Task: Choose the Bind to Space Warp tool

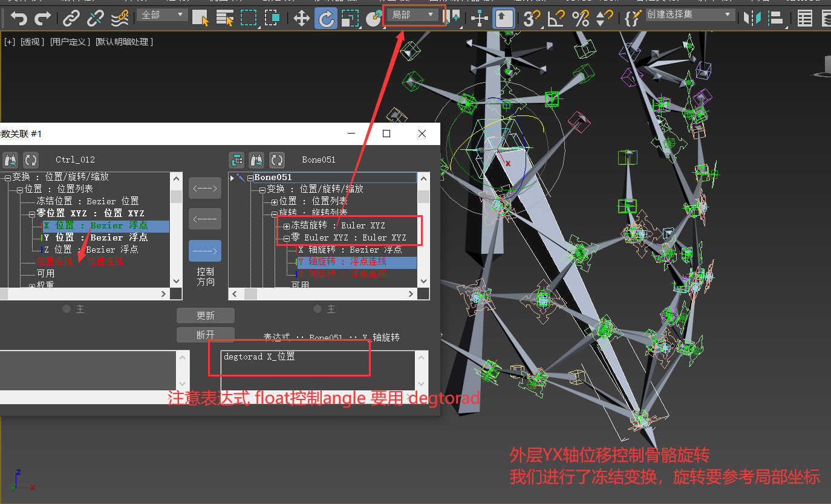Action: [120, 18]
